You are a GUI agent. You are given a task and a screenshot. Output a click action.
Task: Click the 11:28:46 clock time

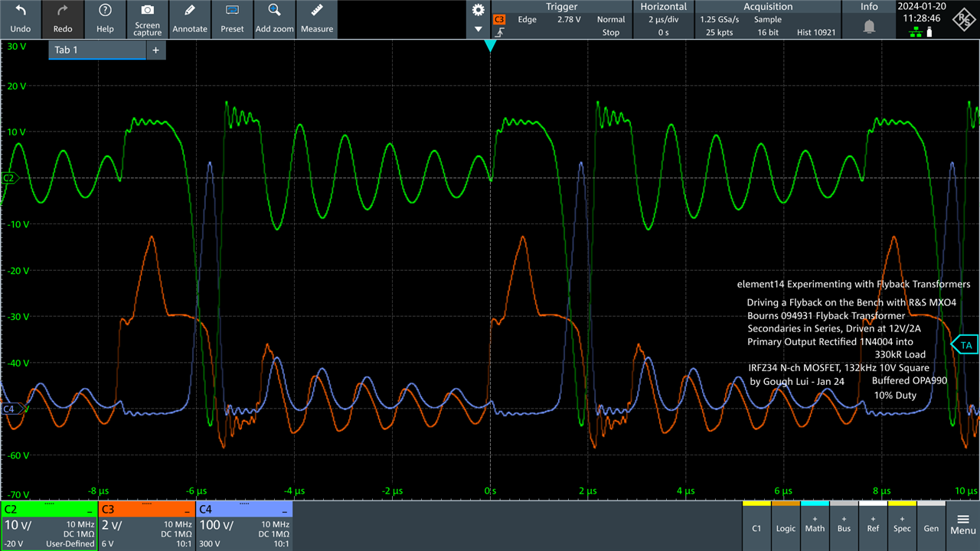(x=922, y=18)
